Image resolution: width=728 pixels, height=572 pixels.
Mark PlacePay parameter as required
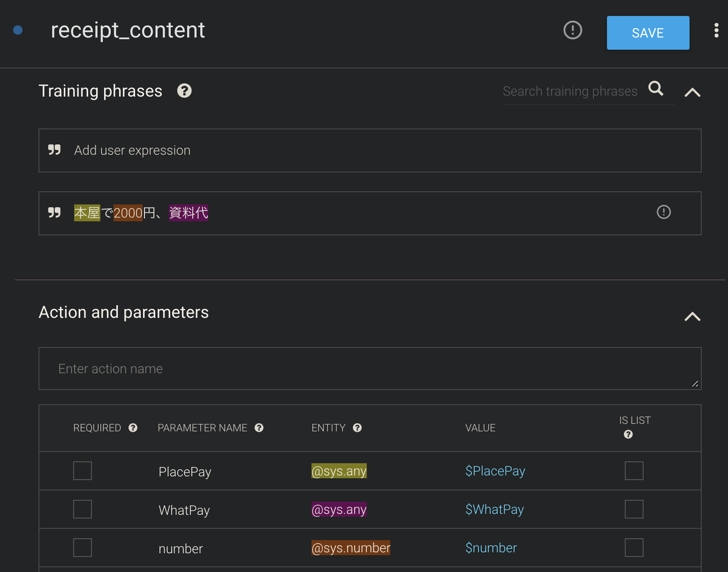click(83, 471)
